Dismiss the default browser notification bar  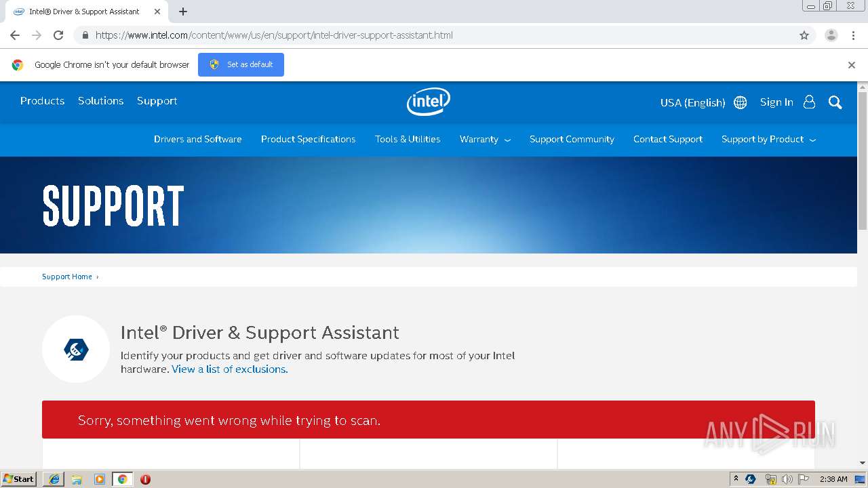(x=852, y=65)
